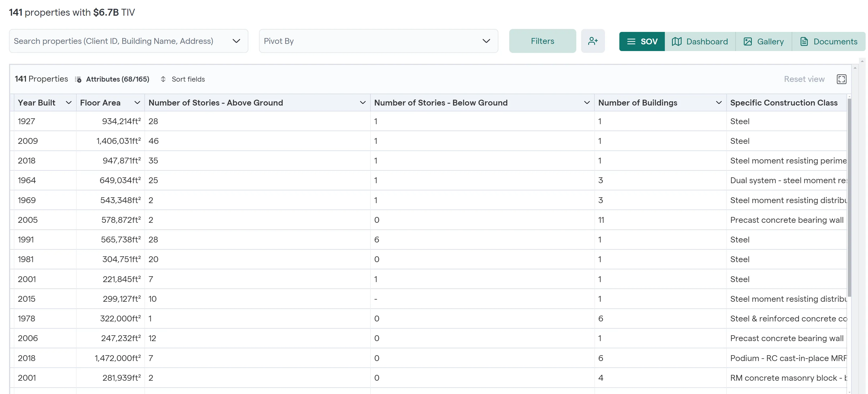Open the Pivot By dropdown
The width and height of the screenshot is (868, 394).
(x=378, y=41)
